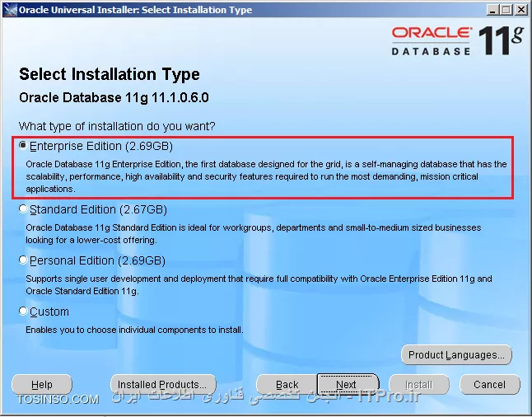Select the Enterprise Edition radio button
Viewport: 532px width, 417px height.
click(x=23, y=146)
